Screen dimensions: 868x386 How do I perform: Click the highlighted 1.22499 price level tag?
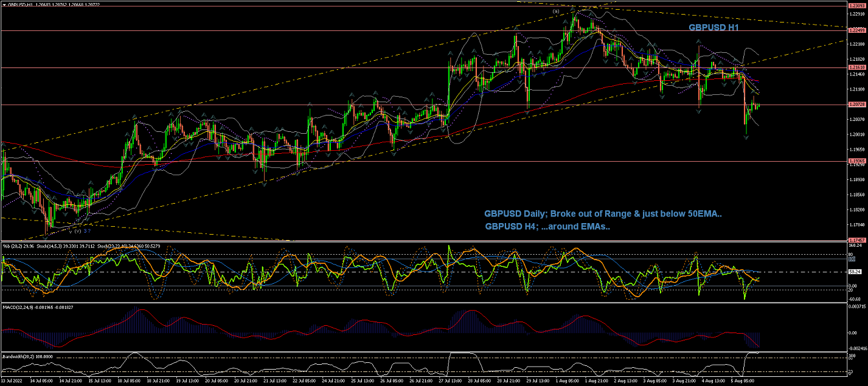click(856, 30)
